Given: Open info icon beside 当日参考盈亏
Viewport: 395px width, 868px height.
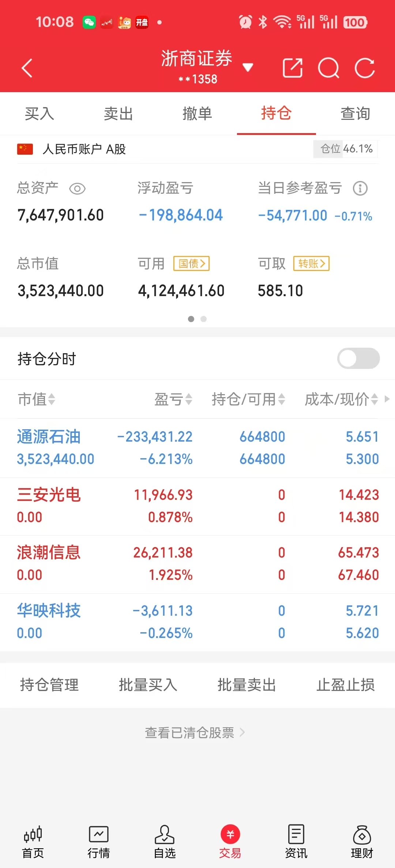Looking at the screenshot, I should 360,189.
